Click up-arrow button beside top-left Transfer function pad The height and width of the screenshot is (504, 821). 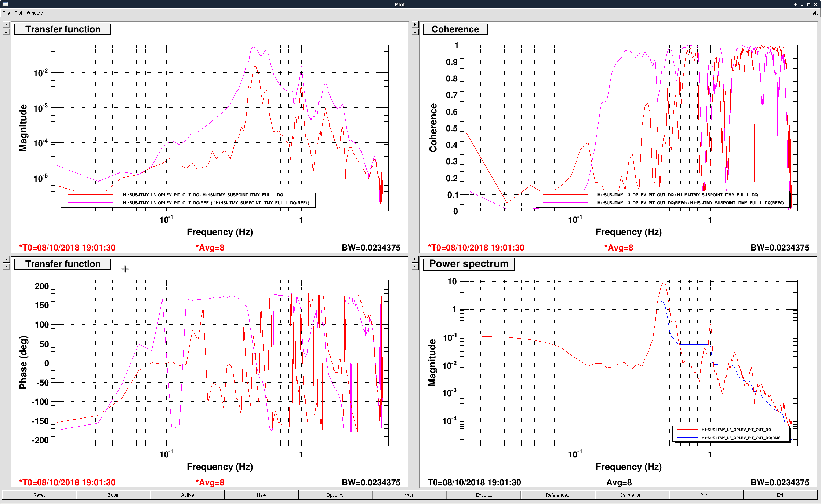pos(6,32)
